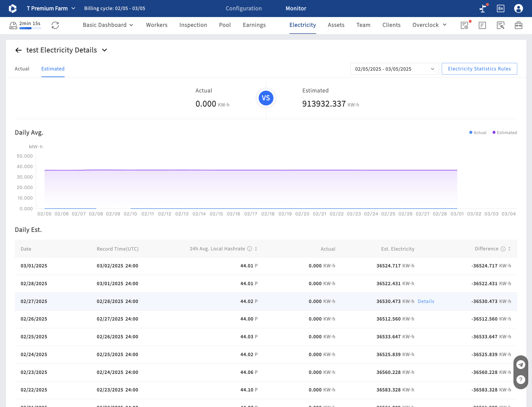The width and height of the screenshot is (532, 407).
Task: Show info icon for Difference column
Action: pyautogui.click(x=503, y=249)
